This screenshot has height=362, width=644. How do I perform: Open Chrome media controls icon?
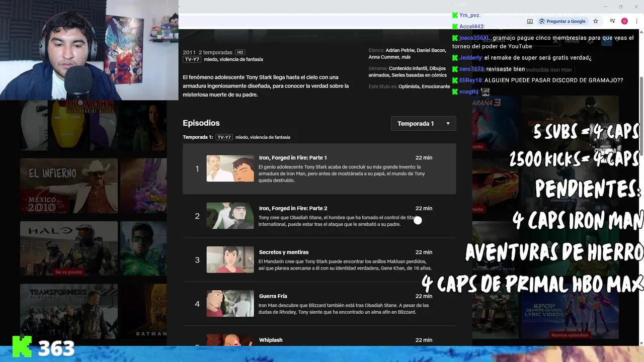612,21
